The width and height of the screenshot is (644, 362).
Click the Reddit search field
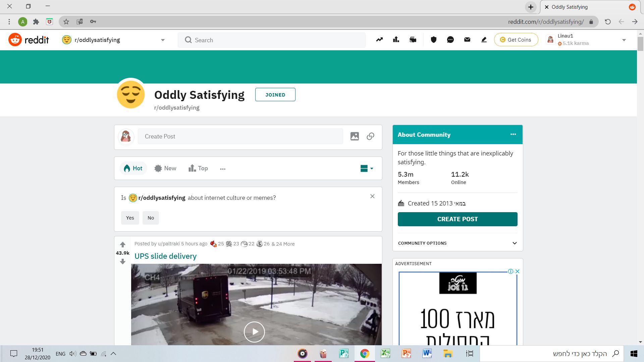pyautogui.click(x=272, y=40)
